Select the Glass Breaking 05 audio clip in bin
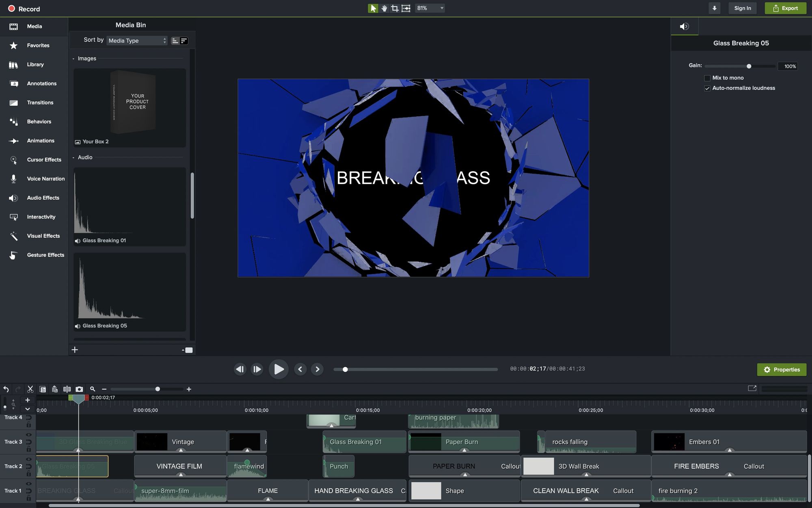Image resolution: width=812 pixels, height=508 pixels. coord(130,292)
